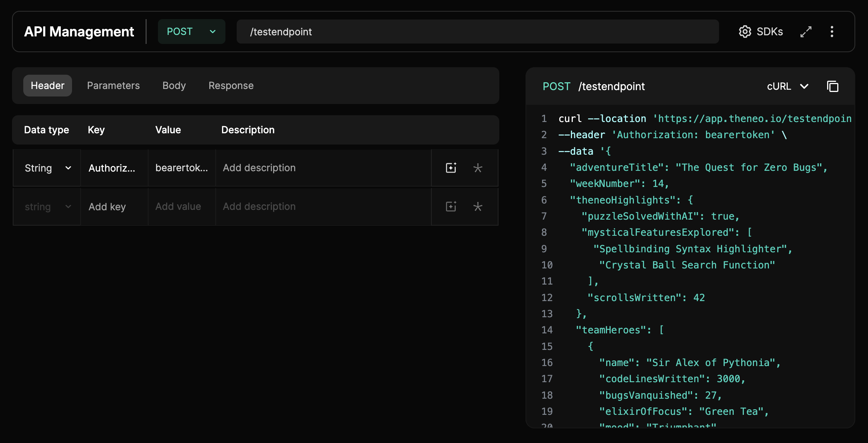Select the Description column header
This screenshot has width=868, height=443.
248,130
